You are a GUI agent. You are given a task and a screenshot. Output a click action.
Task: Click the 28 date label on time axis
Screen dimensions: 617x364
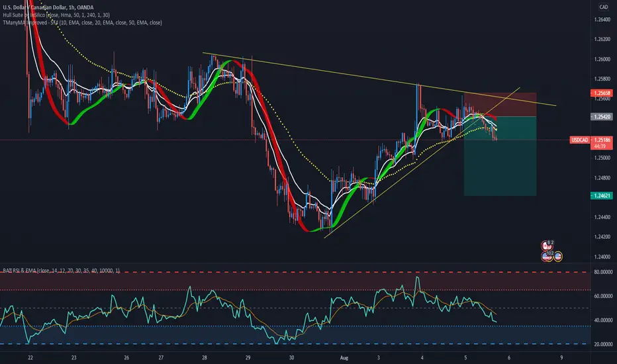[205, 357]
